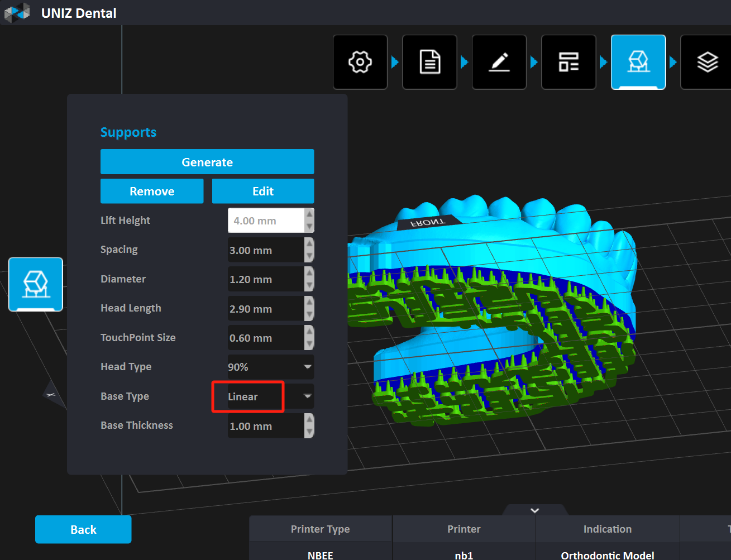This screenshot has height=560, width=731.
Task: Click the TouchPoint Size 0.60 mm field
Action: click(x=266, y=338)
